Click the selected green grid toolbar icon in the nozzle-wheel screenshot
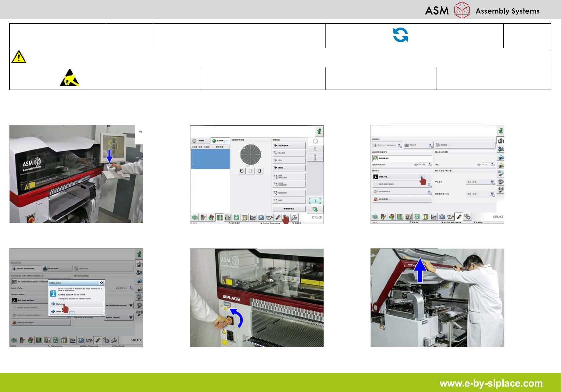561x392 pixels. click(x=220, y=217)
